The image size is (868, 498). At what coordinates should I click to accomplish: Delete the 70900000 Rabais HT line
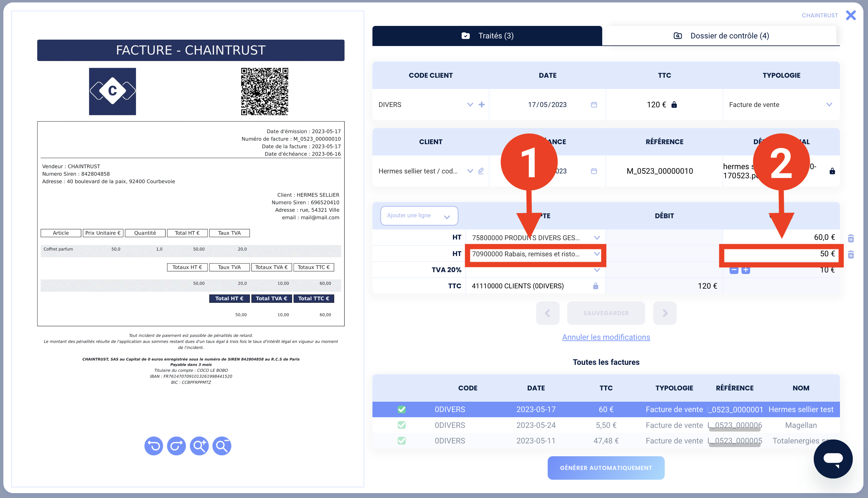pyautogui.click(x=851, y=254)
